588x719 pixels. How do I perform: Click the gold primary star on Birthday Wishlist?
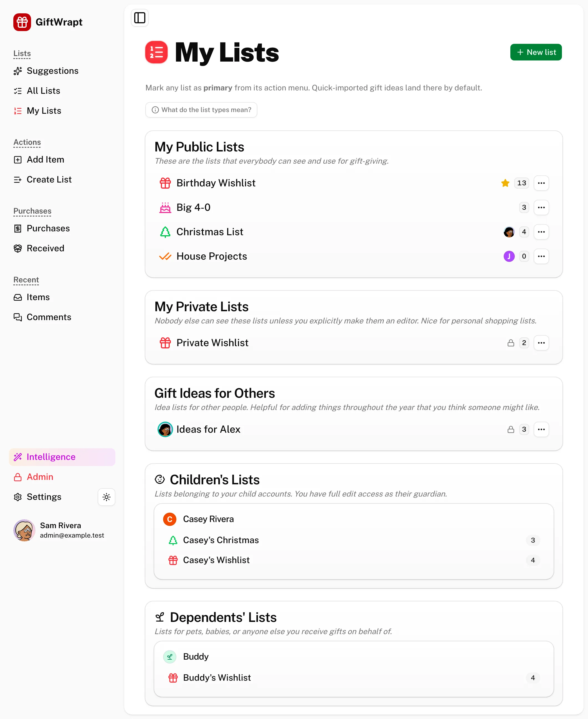(505, 183)
